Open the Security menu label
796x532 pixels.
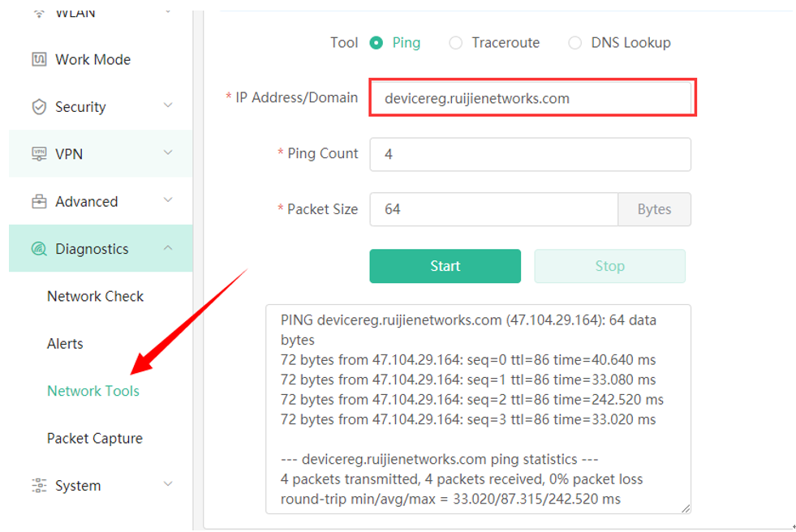pyautogui.click(x=80, y=107)
